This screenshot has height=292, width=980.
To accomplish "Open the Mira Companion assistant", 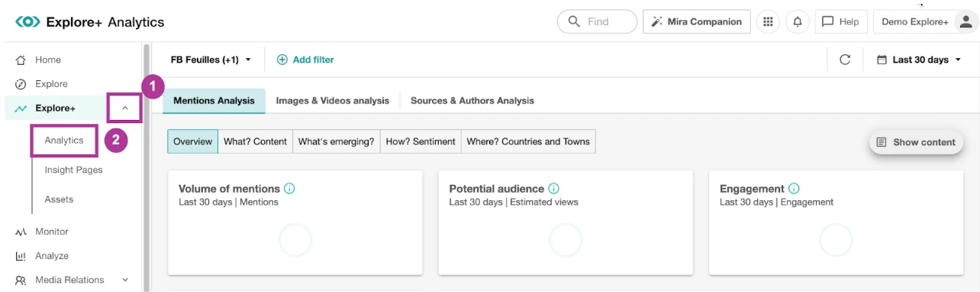I will click(696, 21).
